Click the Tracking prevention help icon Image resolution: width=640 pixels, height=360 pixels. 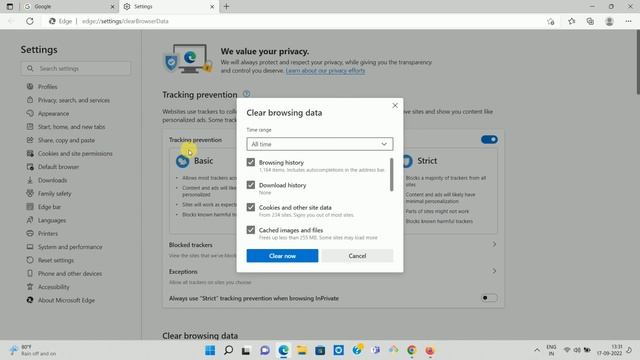(x=247, y=94)
